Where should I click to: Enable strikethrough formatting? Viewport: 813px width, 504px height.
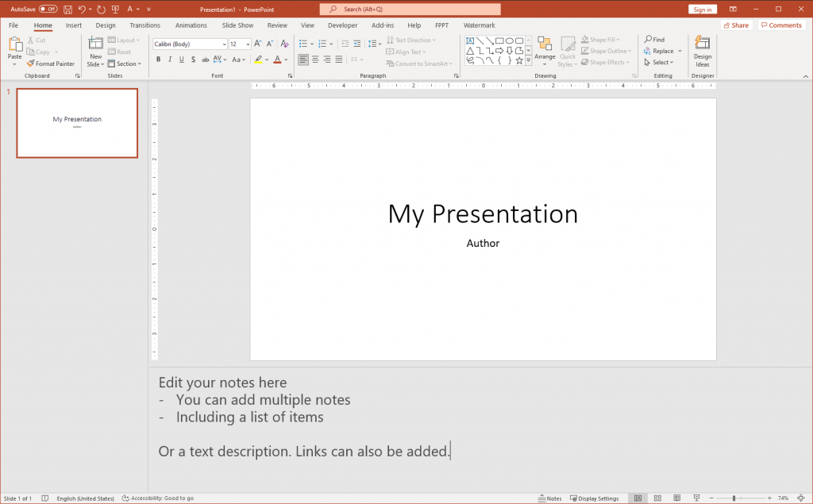tap(193, 59)
